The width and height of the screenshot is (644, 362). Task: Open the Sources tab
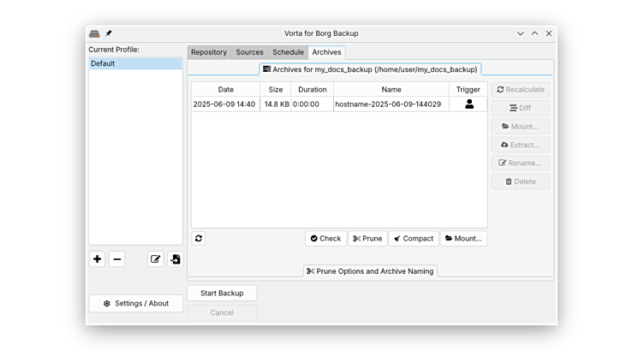(x=250, y=52)
